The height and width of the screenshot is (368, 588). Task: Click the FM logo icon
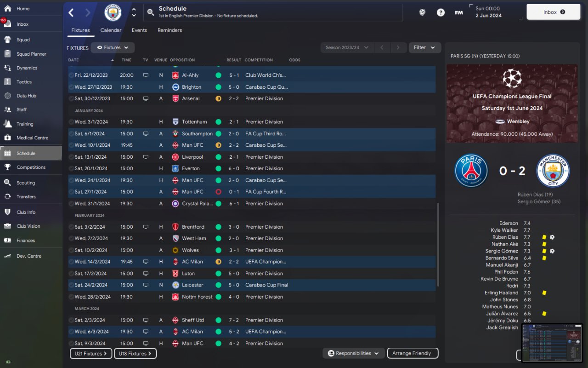click(459, 12)
